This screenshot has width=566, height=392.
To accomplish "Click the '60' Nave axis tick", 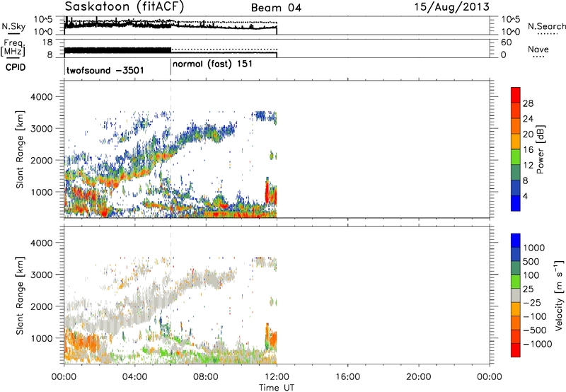I will [x=506, y=42].
